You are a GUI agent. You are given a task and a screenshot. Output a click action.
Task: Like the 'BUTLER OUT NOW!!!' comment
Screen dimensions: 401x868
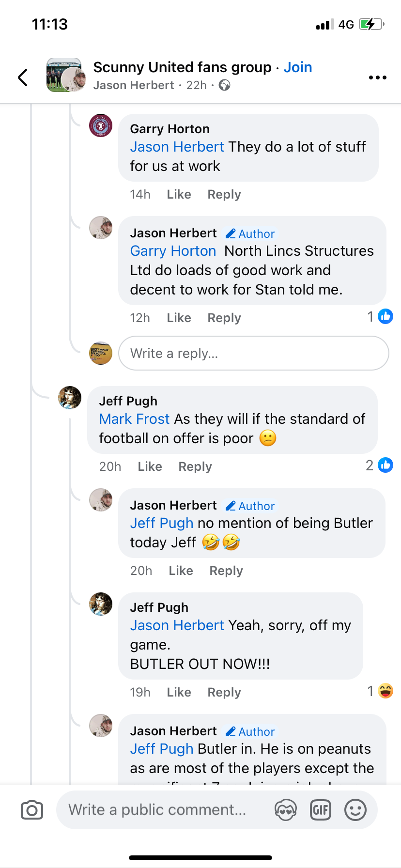179,693
